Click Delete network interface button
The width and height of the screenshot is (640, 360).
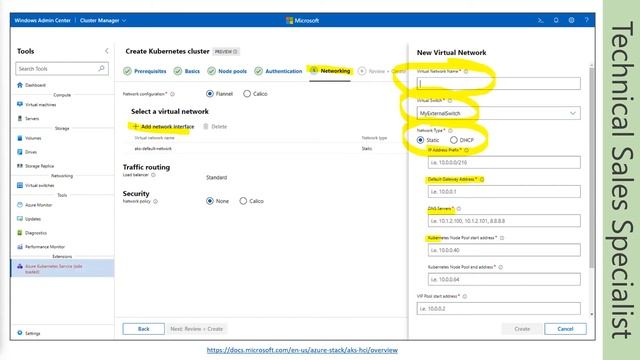[215, 127]
